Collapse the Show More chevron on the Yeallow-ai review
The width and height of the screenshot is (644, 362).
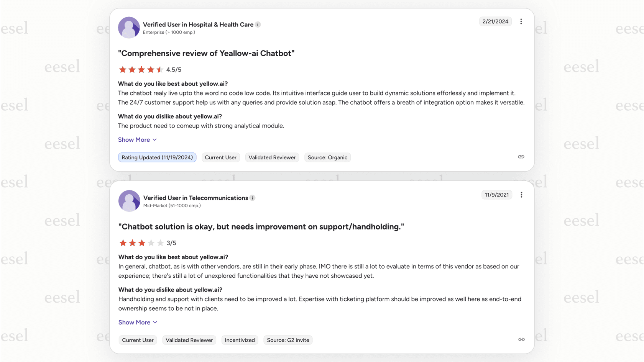tap(155, 139)
